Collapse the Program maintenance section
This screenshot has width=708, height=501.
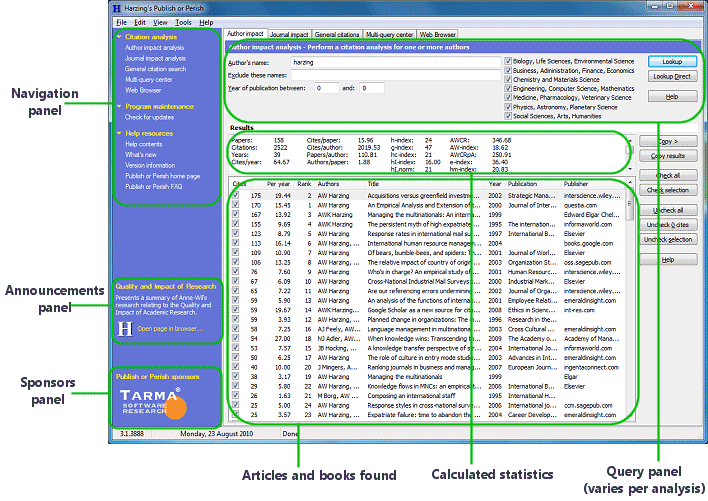pyautogui.click(x=119, y=105)
